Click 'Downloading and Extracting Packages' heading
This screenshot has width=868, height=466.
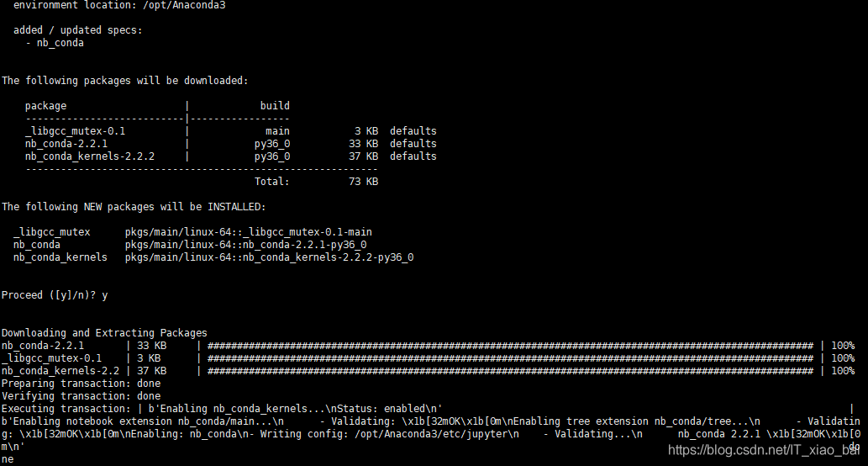[104, 333]
